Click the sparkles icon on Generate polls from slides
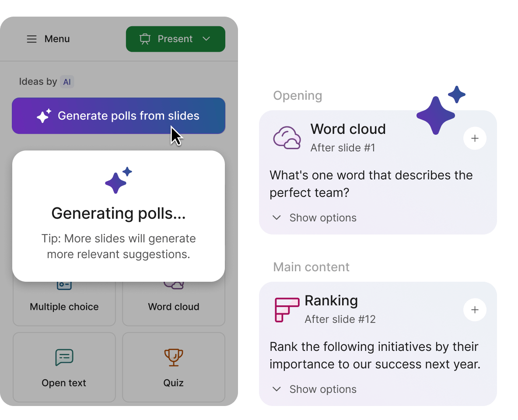Screen dimensions: 518x420 click(x=42, y=115)
